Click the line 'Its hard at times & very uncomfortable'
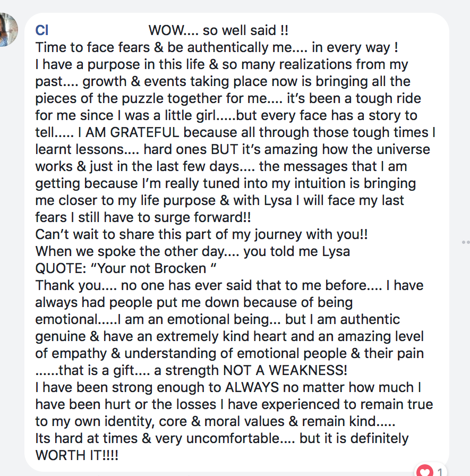470x476 pixels. (x=165, y=438)
